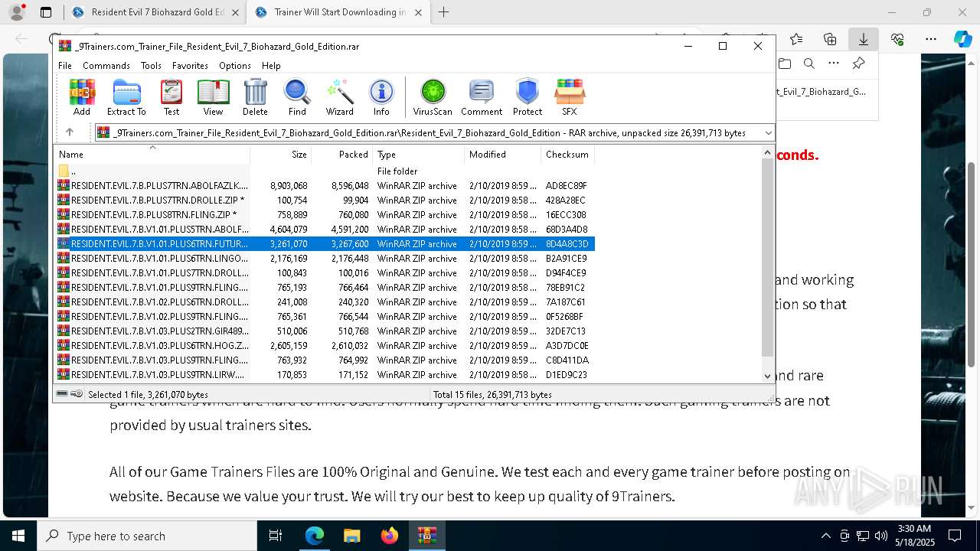
Task: Select RESIDENT.EVIL.7.B.V1.01.PLUS5TRN.ABOLF file
Action: click(325, 230)
